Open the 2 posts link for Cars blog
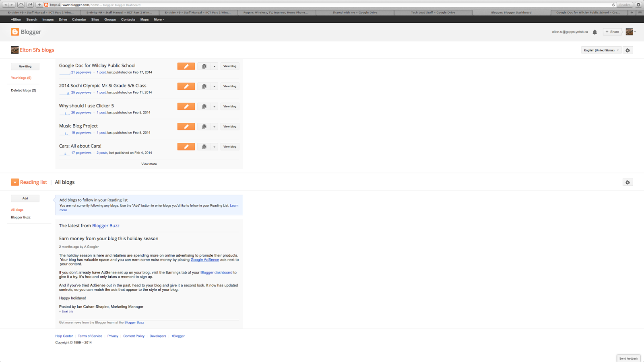Viewport: 644px width, 362px height. pos(102,153)
